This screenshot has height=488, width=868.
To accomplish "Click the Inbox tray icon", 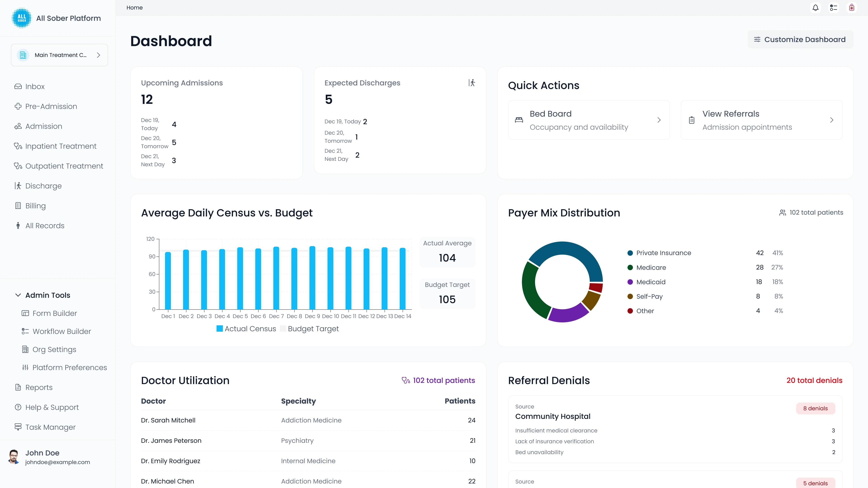I will pos(18,87).
